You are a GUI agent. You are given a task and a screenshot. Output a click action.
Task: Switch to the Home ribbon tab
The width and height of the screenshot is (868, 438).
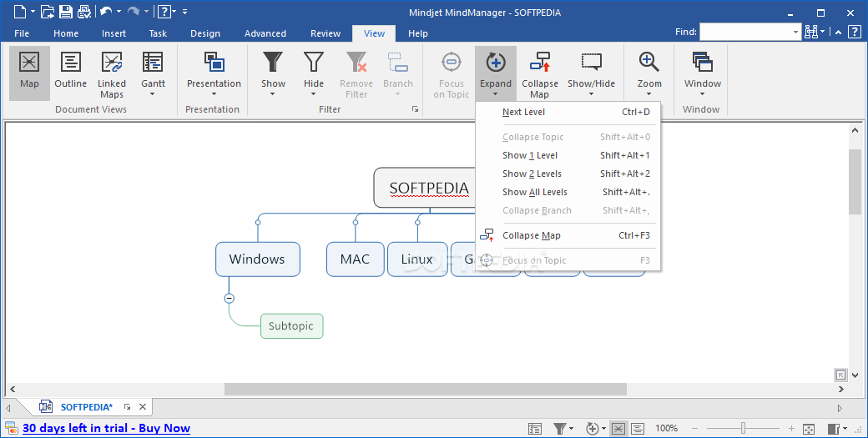tap(66, 33)
